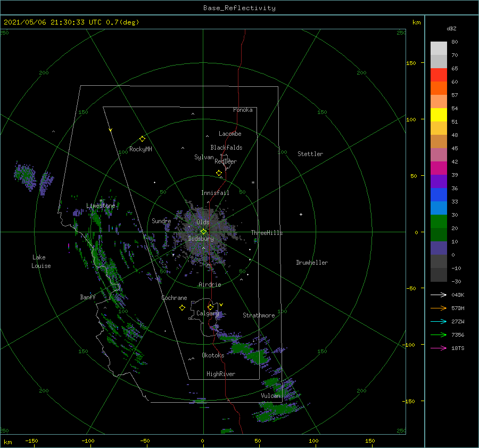479x448 pixels.
Task: Click the green 7356 arrow in legend
Action: [439, 335]
